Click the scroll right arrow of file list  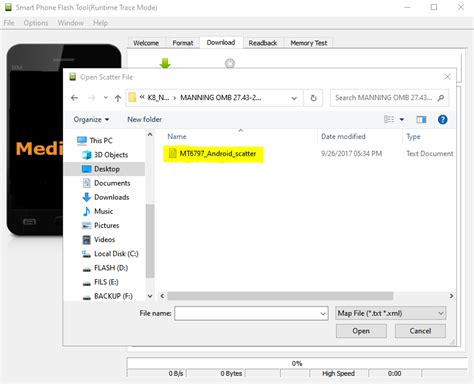click(x=451, y=296)
